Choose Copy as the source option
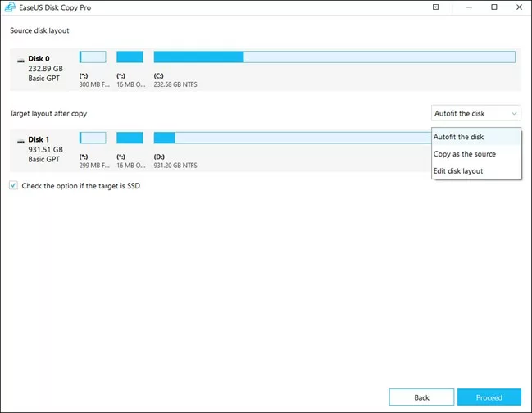This screenshot has width=532, height=413. point(476,154)
